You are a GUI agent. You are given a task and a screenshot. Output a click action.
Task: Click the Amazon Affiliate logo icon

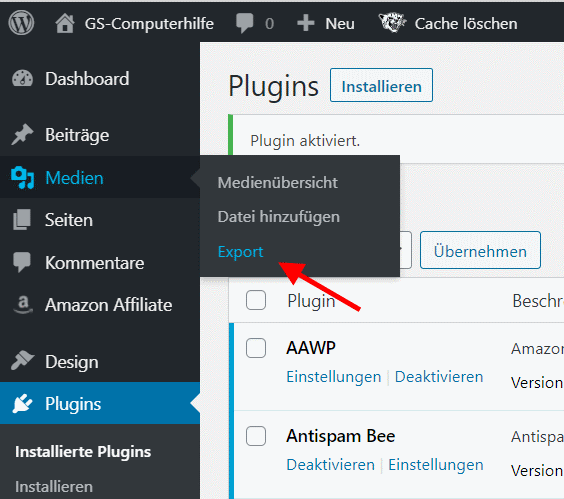point(23,304)
